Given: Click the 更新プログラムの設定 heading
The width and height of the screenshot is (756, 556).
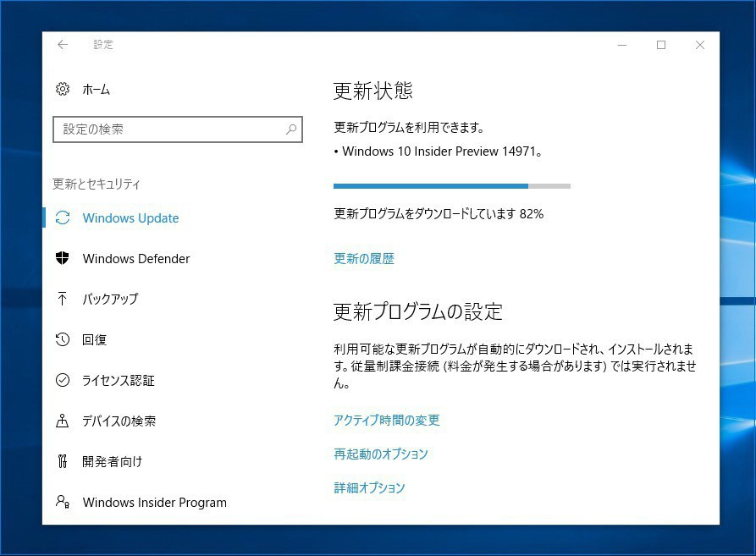Looking at the screenshot, I should pyautogui.click(x=418, y=311).
